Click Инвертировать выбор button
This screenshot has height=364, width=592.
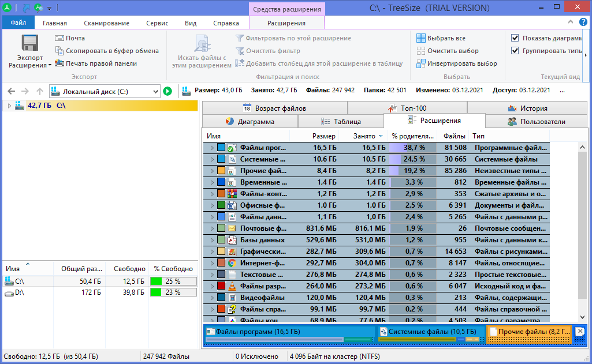click(457, 64)
